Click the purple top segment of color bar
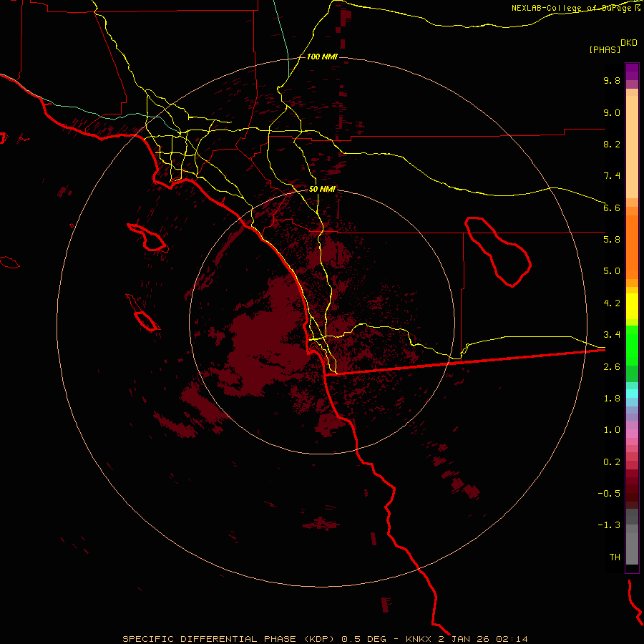The image size is (644, 644). 632,72
